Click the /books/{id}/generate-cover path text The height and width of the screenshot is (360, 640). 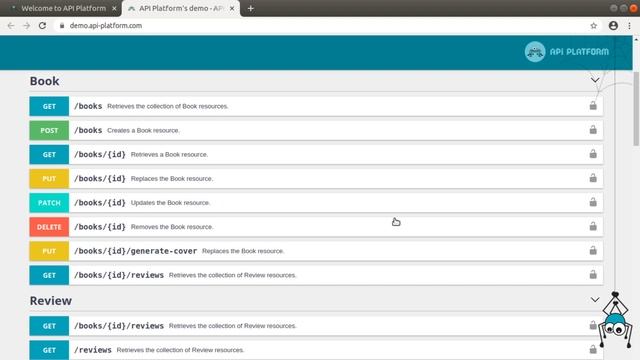click(x=136, y=251)
